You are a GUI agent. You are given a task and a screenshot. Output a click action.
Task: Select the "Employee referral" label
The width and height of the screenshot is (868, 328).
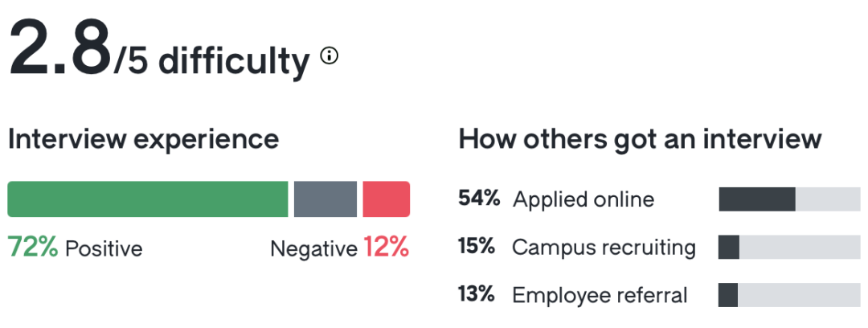click(x=600, y=295)
